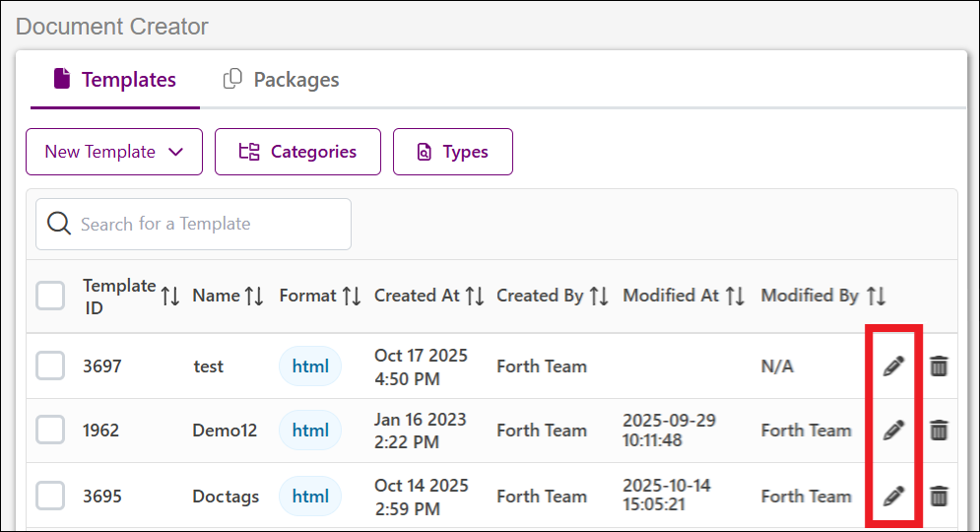Screen dimensions: 980x532
Task: Delete the Demo12 template with trash icon
Action: pos(939,431)
